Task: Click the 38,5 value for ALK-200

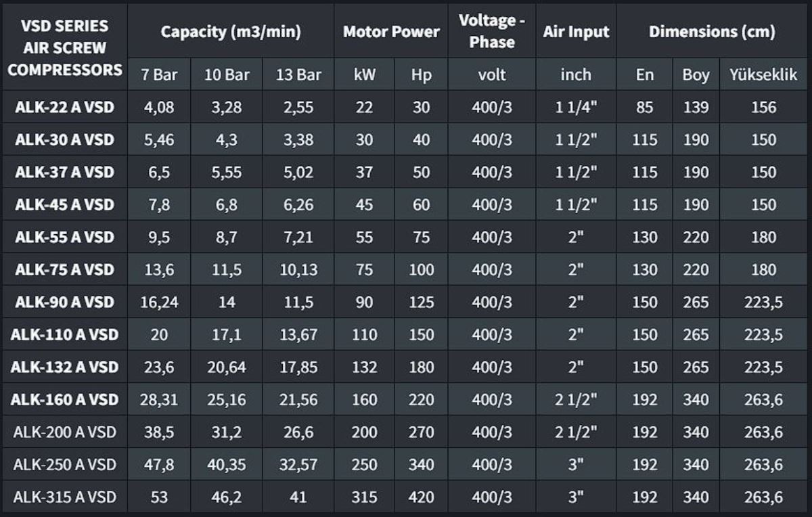Action: pos(160,432)
